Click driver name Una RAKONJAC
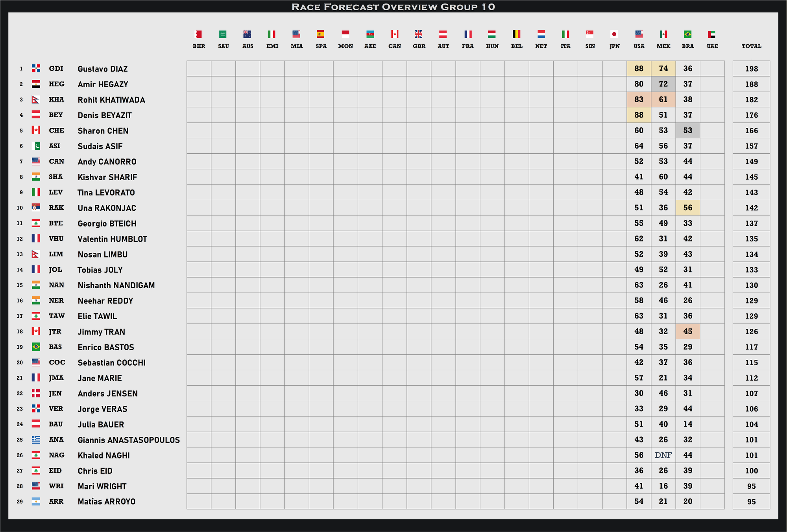Image resolution: width=787 pixels, height=532 pixels. coord(107,208)
